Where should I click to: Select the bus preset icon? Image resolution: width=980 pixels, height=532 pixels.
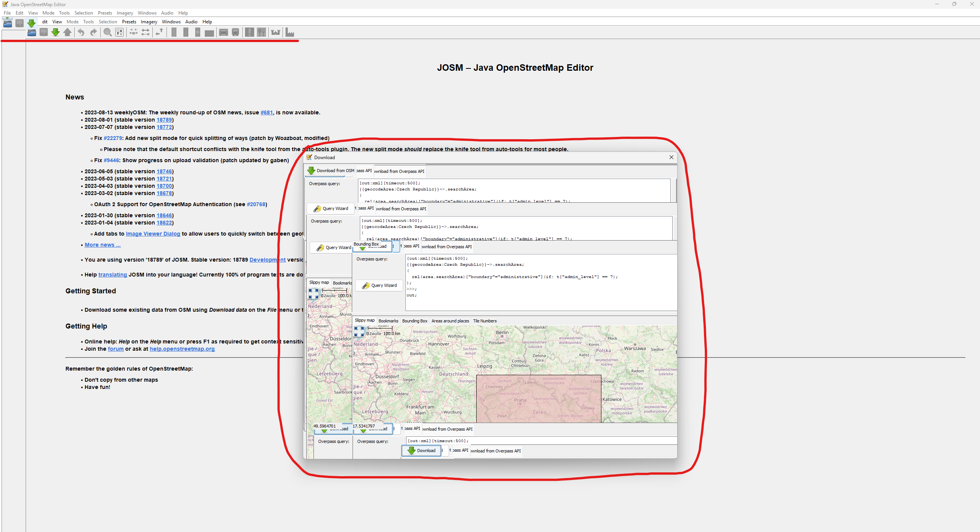click(x=235, y=33)
